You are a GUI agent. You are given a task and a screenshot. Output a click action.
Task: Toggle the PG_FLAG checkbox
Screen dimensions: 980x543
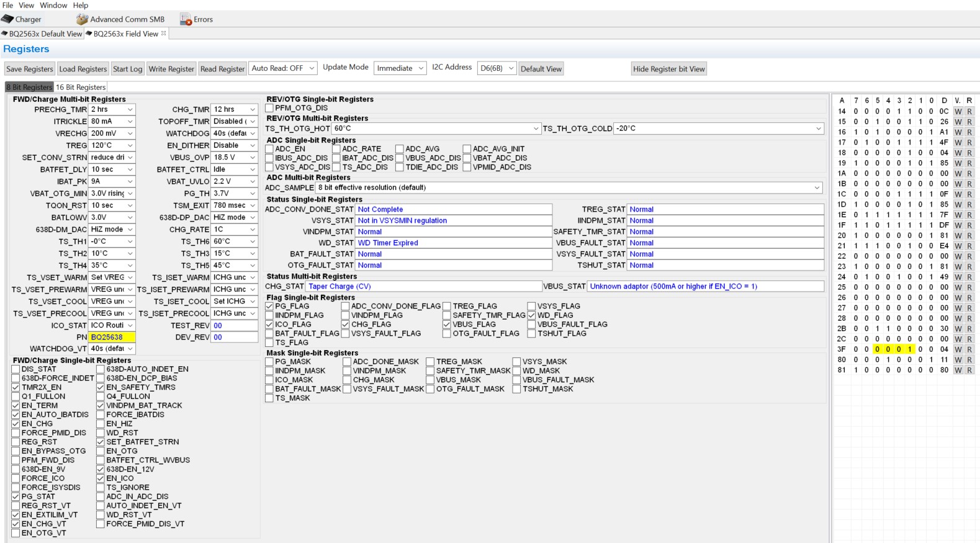click(x=269, y=306)
